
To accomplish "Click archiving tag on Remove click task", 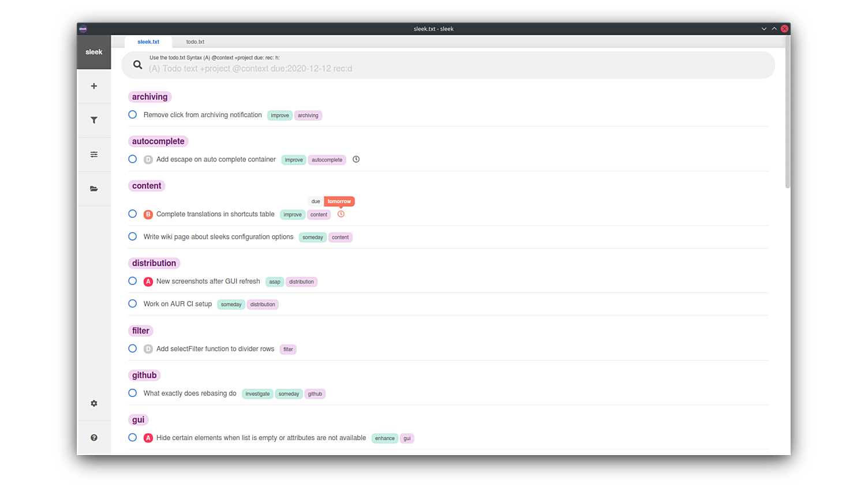I will pos(308,115).
